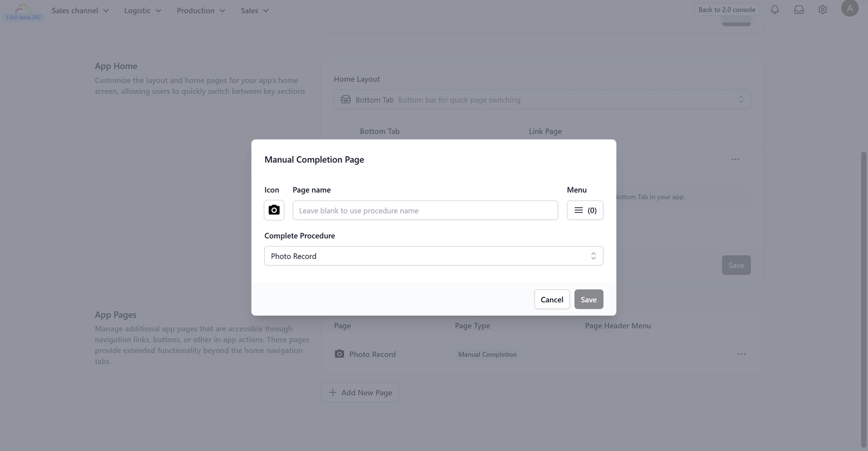Open the Menu list button in dialog
Screen dimensions: 868x451
click(585, 210)
